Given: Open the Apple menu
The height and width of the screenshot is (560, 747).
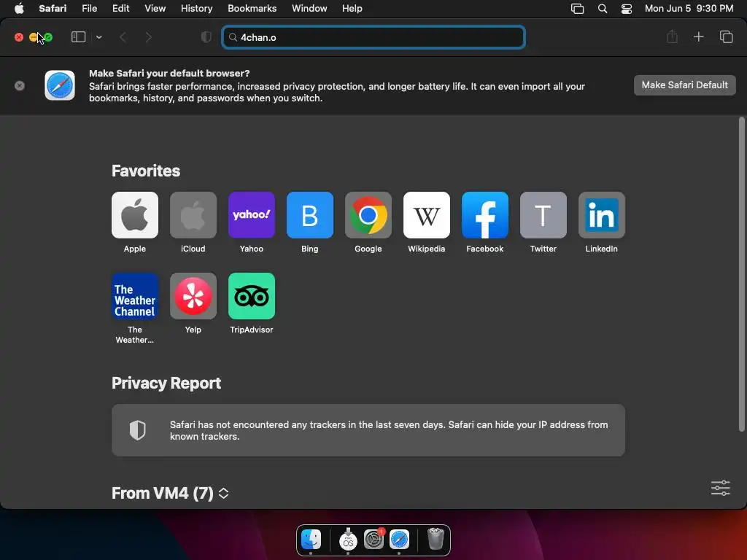Looking at the screenshot, I should (x=19, y=8).
